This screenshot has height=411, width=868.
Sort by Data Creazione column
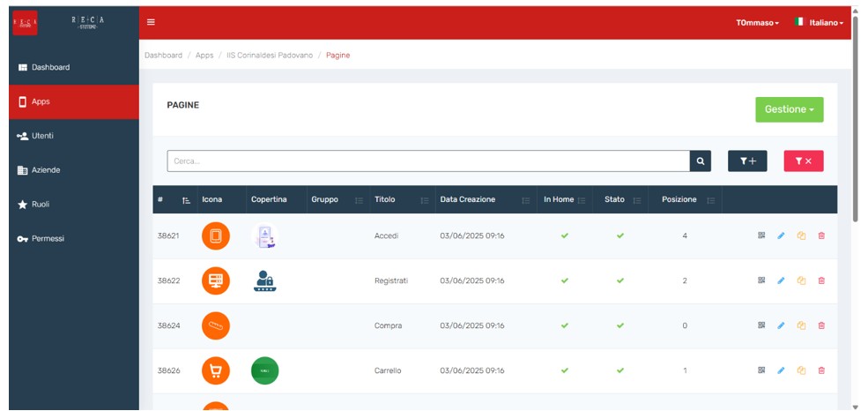pyautogui.click(x=525, y=200)
